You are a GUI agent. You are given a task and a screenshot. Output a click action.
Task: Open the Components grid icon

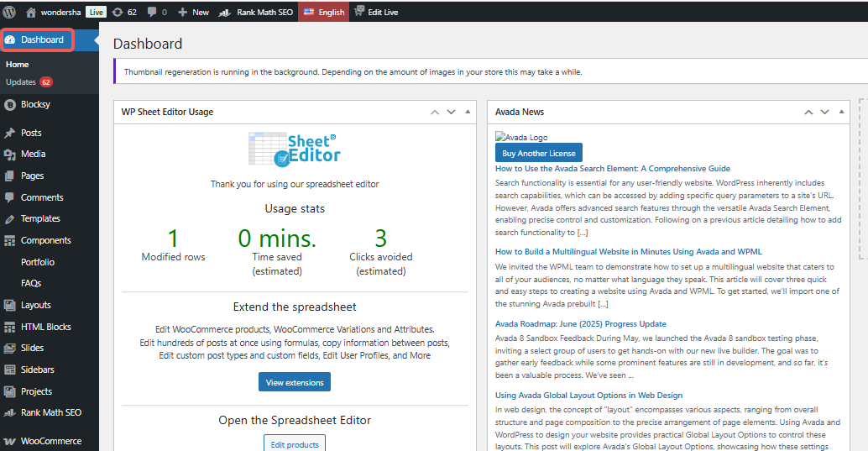click(x=9, y=241)
